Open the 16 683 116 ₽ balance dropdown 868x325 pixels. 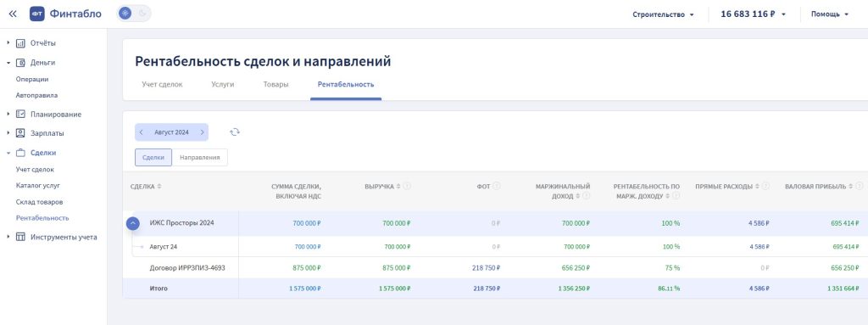753,14
